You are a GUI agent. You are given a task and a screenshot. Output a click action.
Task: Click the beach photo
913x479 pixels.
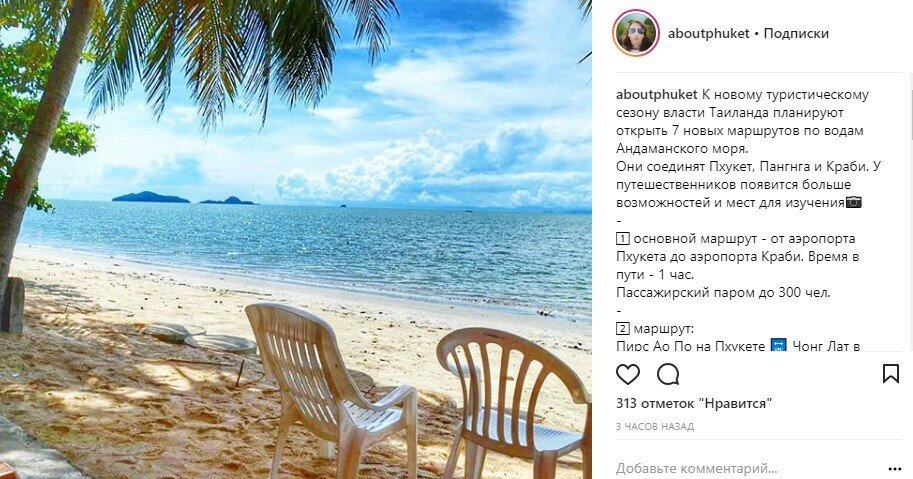pyautogui.click(x=296, y=239)
